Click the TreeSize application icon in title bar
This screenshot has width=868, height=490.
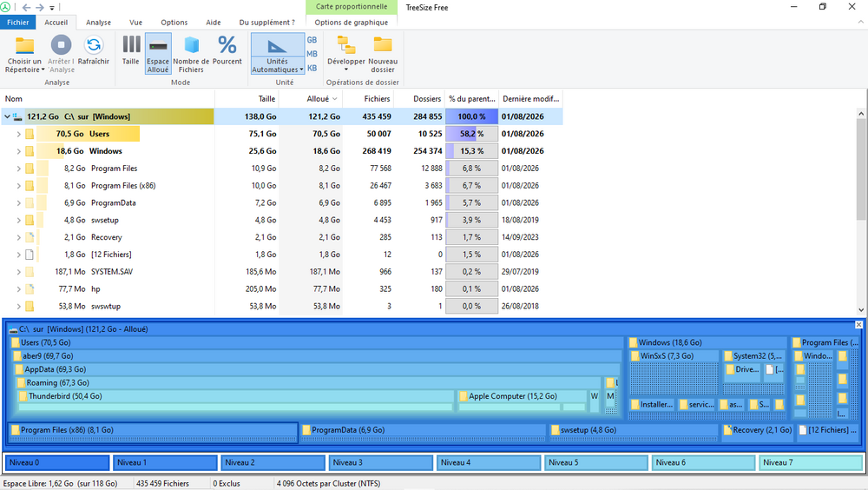5,7
